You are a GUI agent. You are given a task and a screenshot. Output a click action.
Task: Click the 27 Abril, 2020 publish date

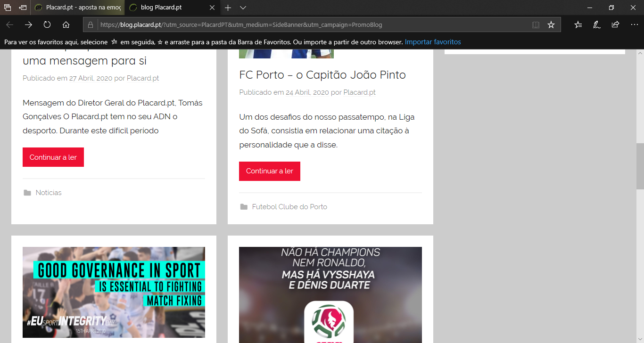click(x=91, y=78)
